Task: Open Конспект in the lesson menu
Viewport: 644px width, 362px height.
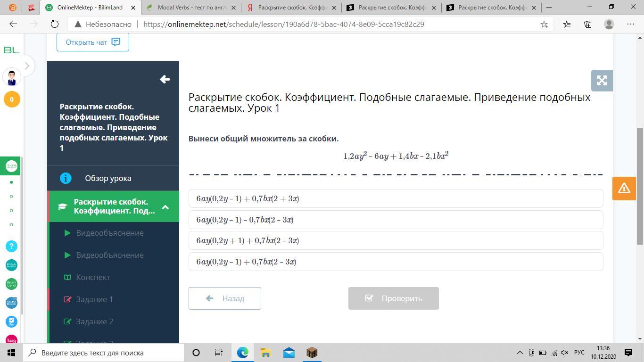Action: pyautogui.click(x=93, y=277)
